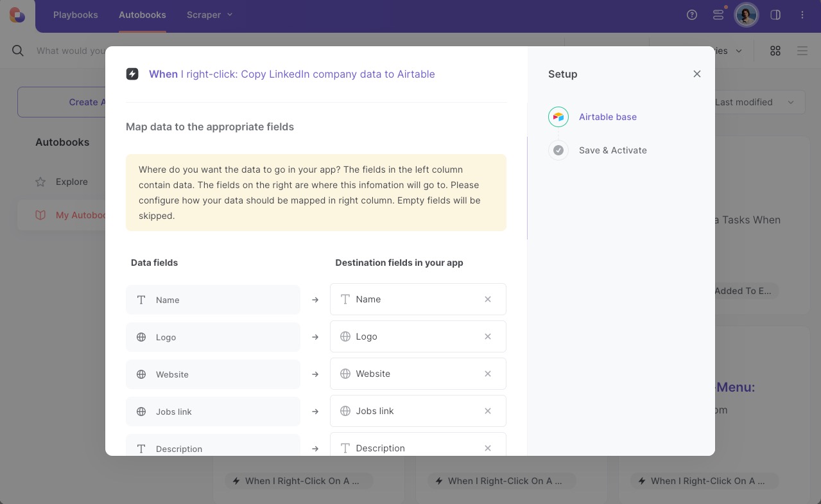821x504 pixels.
Task: Click the globe icon in Logo data field
Action: (x=141, y=337)
